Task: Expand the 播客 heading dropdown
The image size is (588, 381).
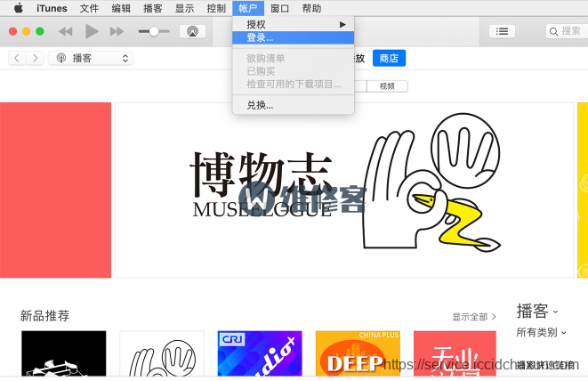Action: pos(537,312)
